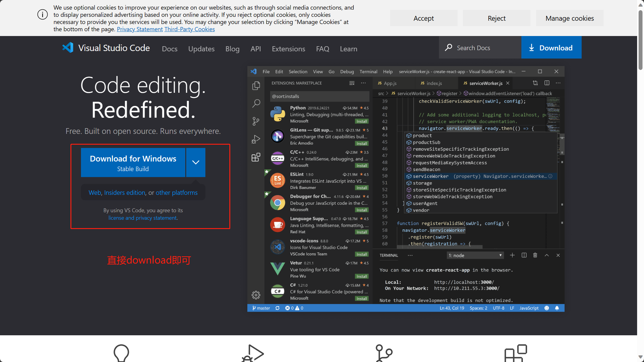Screen dimensions: 644x362
Task: Open Search icon in the activity bar
Action: pos(256,104)
